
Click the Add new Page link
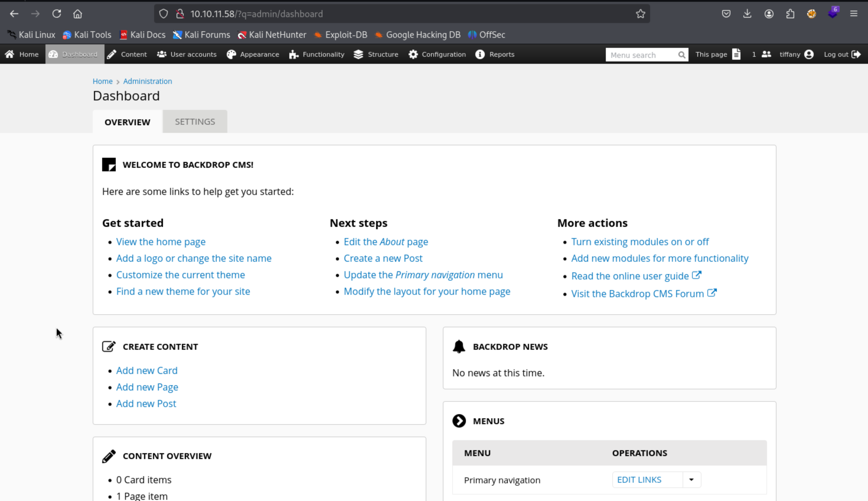(x=147, y=387)
